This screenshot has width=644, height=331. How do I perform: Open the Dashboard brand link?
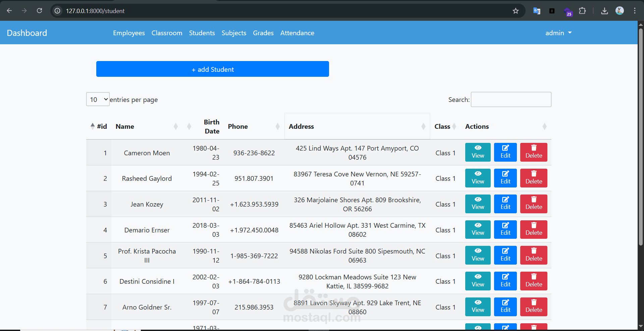(27, 33)
